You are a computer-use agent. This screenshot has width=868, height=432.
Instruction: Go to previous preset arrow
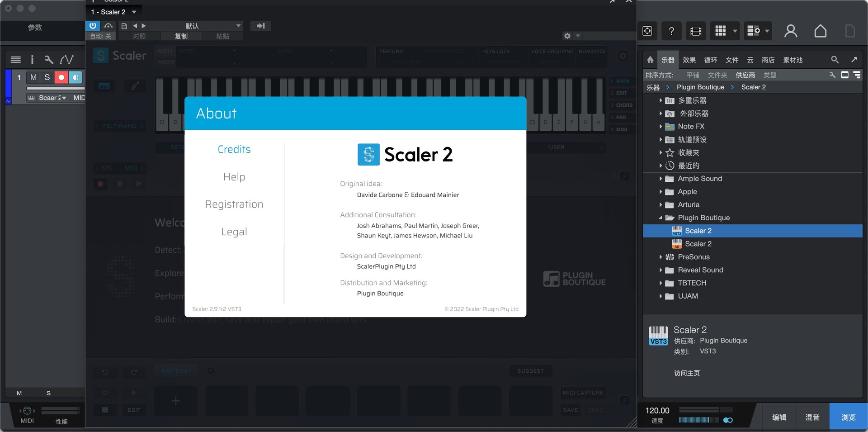pos(135,26)
